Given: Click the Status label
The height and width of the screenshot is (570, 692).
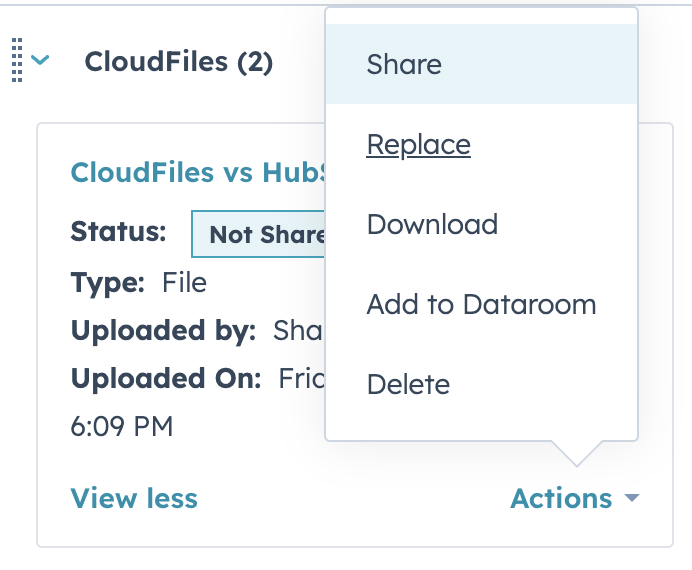Looking at the screenshot, I should pyautogui.click(x=118, y=231).
